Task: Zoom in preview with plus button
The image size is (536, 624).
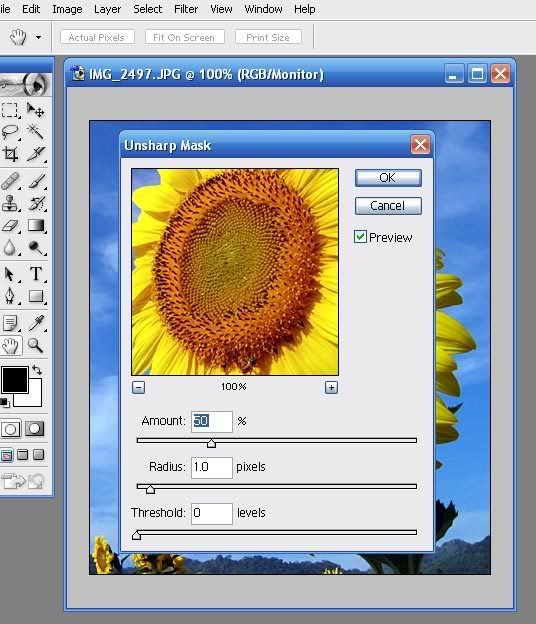Action: (331, 387)
